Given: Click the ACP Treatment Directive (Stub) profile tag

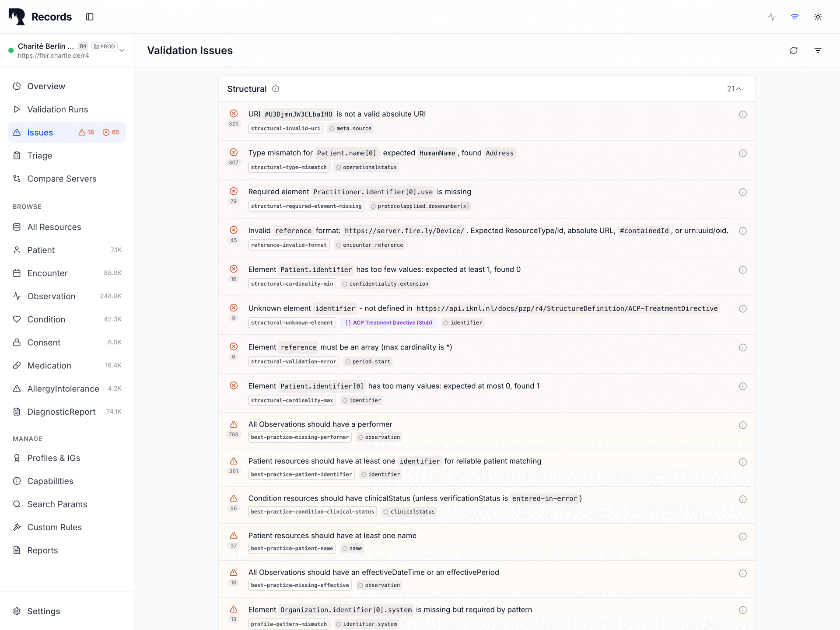Looking at the screenshot, I should tap(388, 323).
